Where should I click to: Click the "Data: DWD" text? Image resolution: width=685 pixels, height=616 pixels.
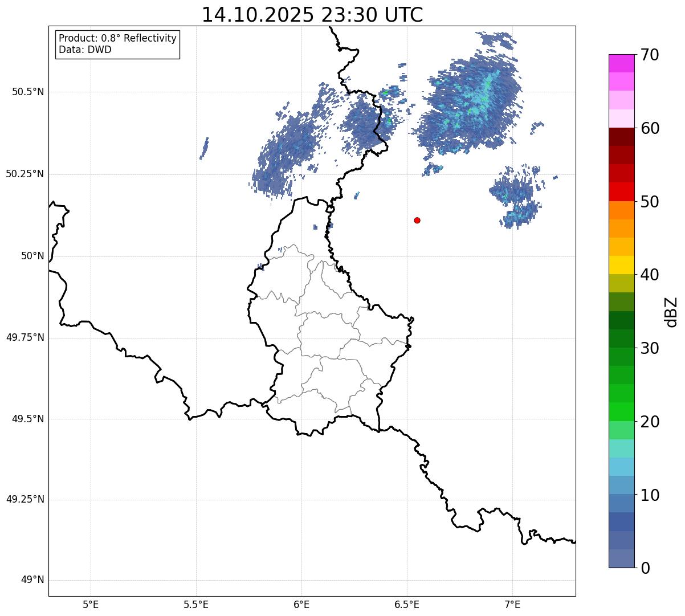tap(85, 50)
